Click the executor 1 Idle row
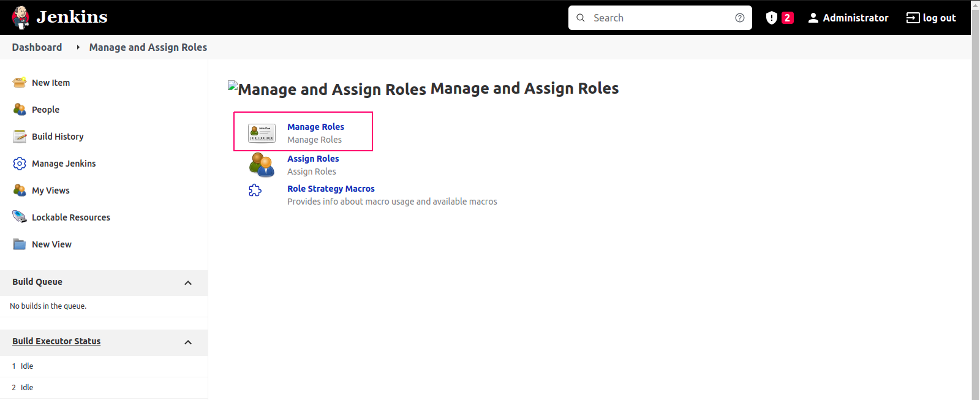 [x=104, y=366]
